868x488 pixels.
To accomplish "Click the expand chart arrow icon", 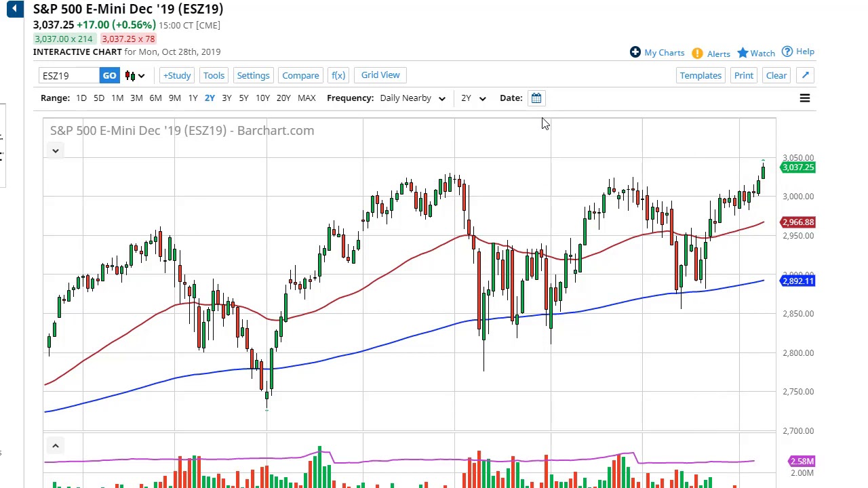I will click(x=805, y=75).
